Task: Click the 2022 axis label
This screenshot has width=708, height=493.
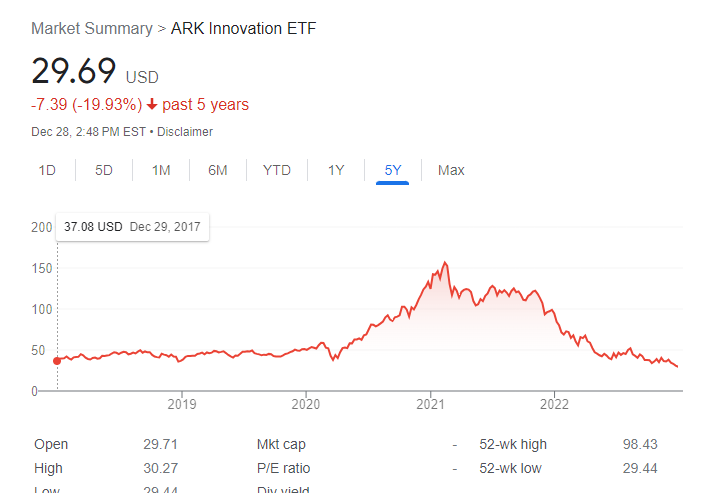Action: (554, 404)
